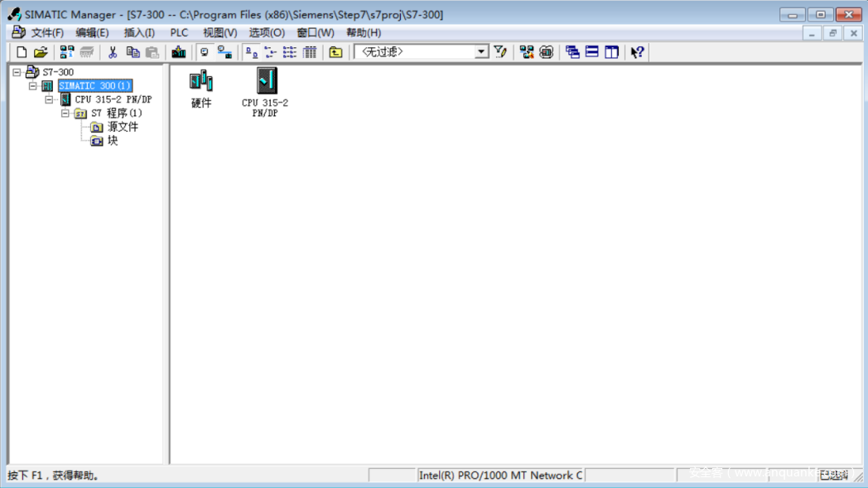Click the Cascade windows toolbar button
Screen dimensions: 868x488
tap(572, 52)
